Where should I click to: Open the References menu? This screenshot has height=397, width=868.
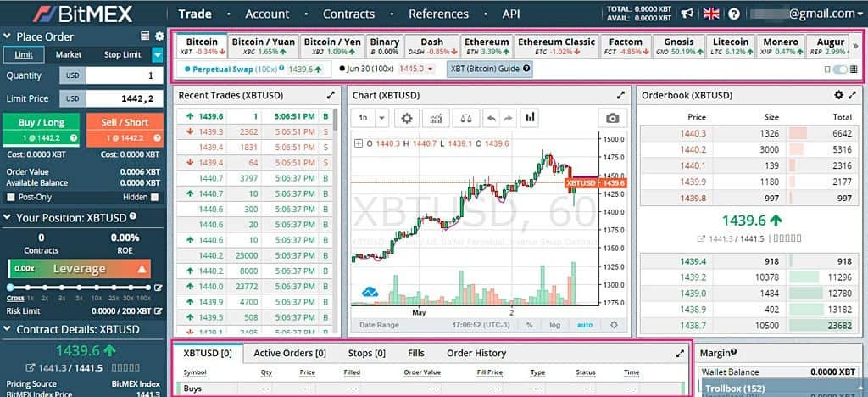coord(437,14)
